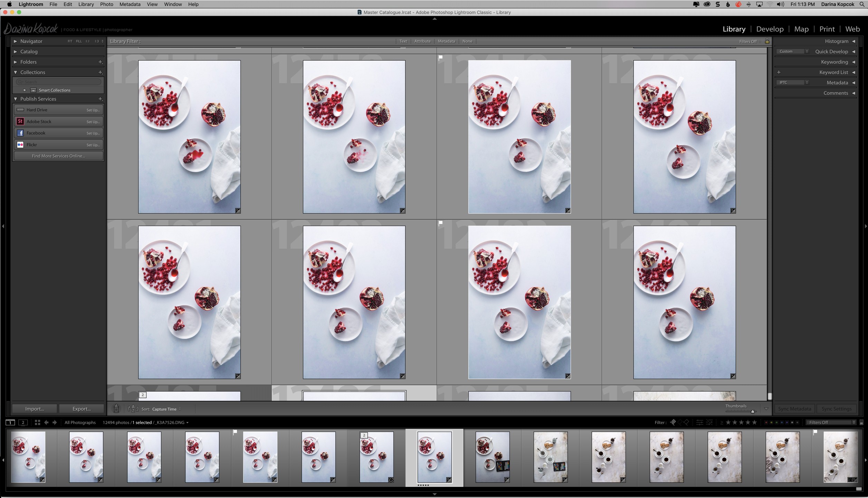Click the unflagged filter diamond icon

679,422
